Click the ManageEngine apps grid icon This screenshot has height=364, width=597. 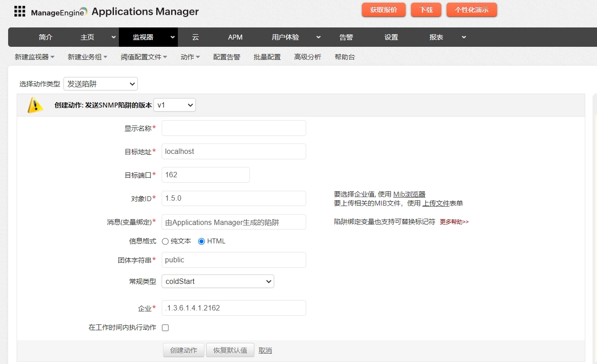pyautogui.click(x=19, y=11)
